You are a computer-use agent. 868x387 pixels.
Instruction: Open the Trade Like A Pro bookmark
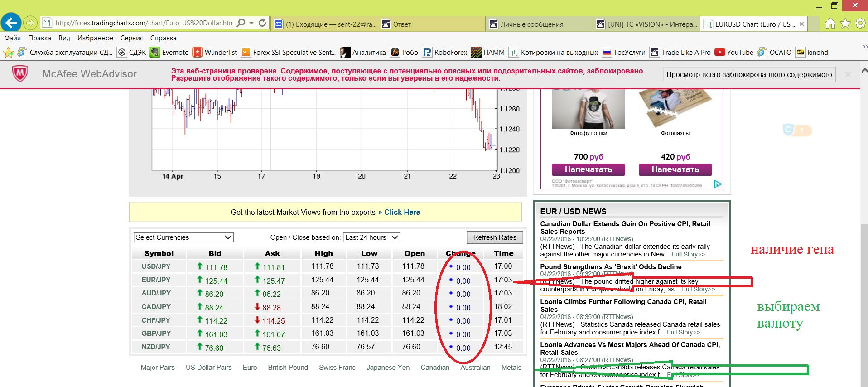click(x=680, y=53)
